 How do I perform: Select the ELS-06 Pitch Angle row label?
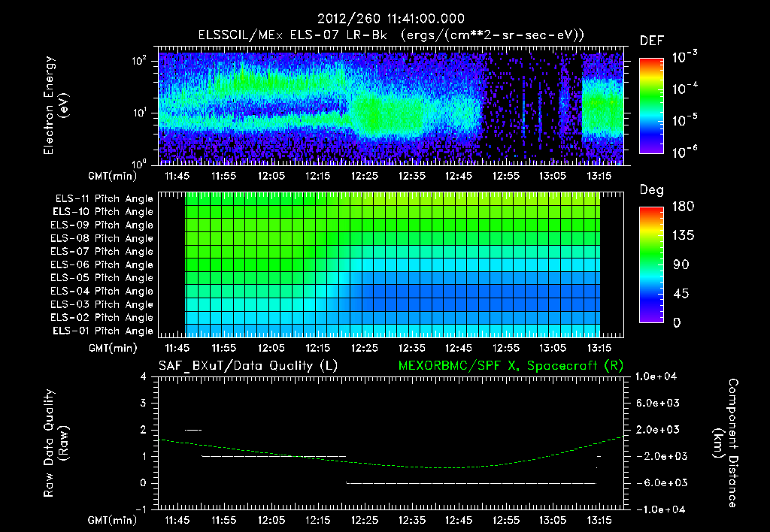point(102,265)
